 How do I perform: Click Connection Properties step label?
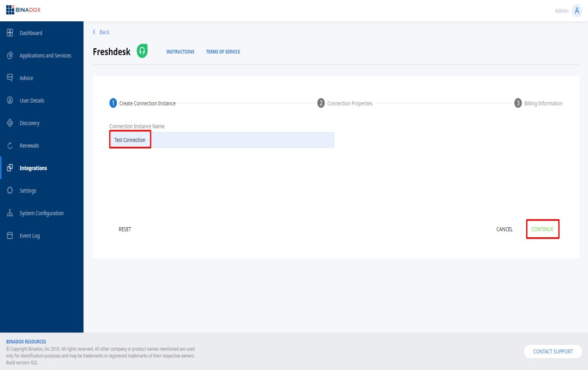350,104
